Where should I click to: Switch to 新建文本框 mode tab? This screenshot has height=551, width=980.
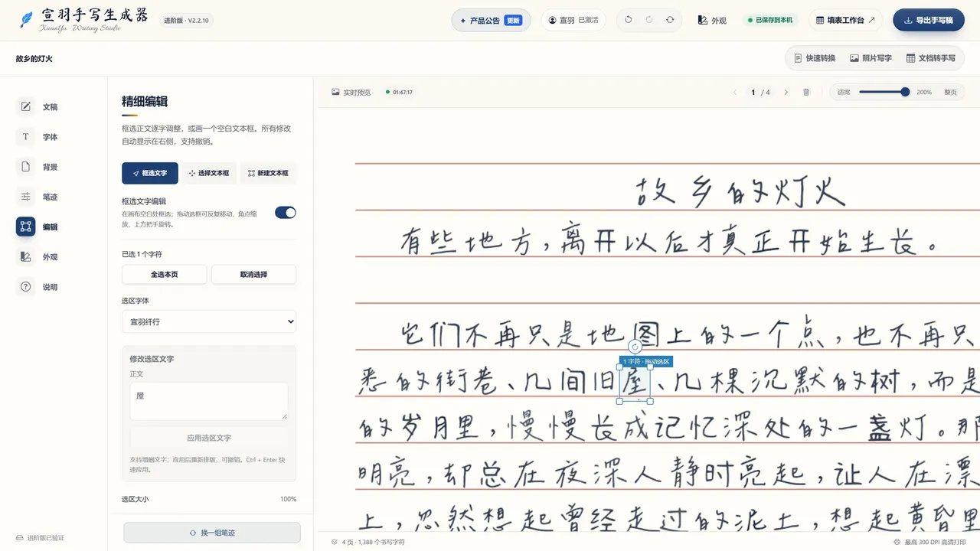[x=268, y=173]
